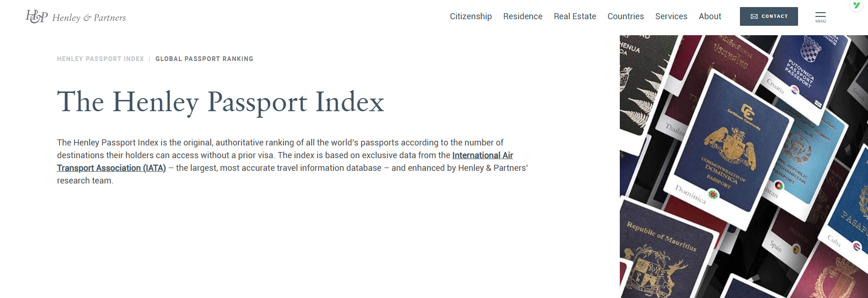Expand the About navigation item
868x298 pixels.
(710, 16)
